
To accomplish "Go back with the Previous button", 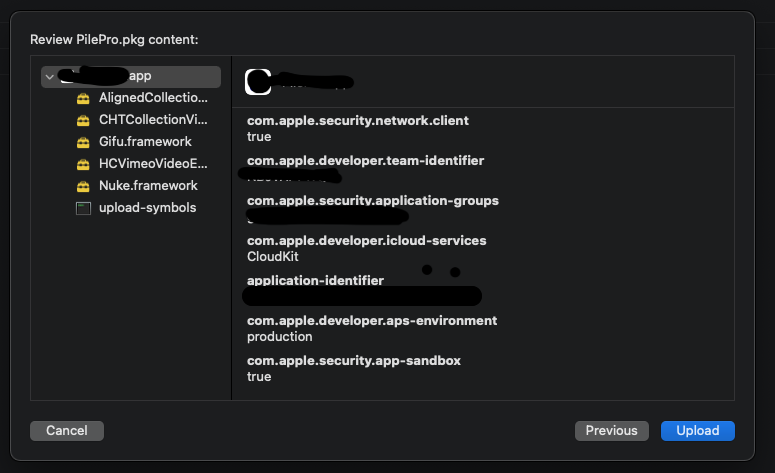I will (x=611, y=430).
